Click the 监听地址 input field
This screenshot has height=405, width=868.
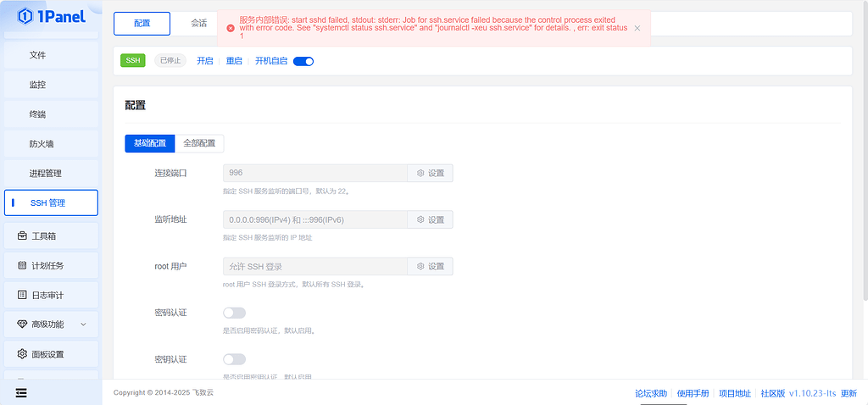(315, 219)
